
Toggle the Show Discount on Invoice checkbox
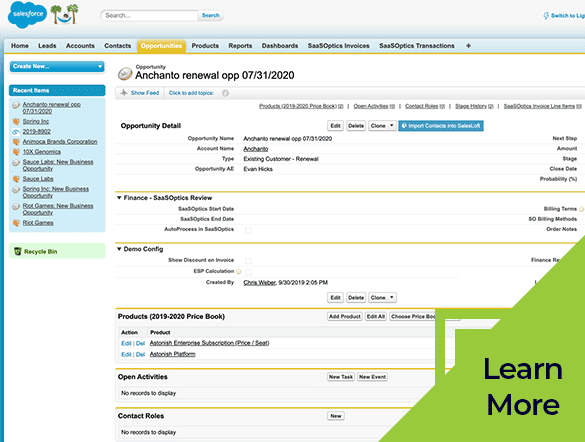(x=248, y=261)
